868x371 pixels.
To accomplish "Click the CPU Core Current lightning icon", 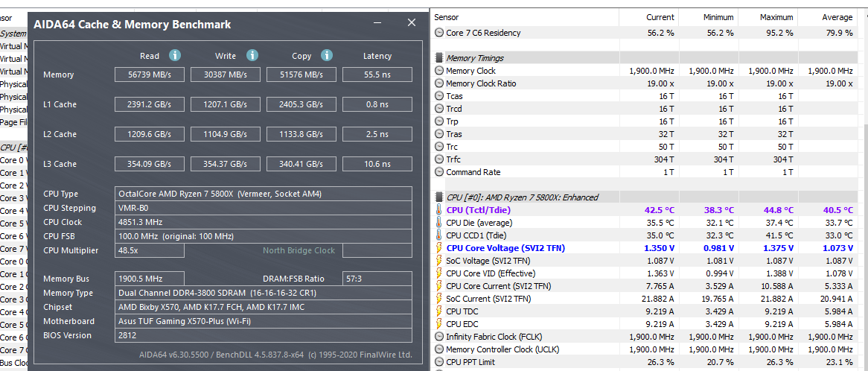I will click(x=439, y=286).
